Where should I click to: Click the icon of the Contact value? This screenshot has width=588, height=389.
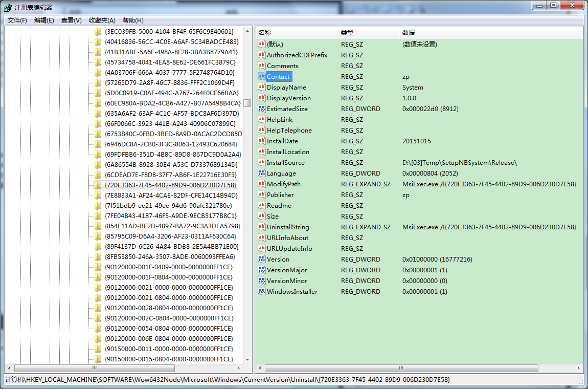(x=262, y=76)
